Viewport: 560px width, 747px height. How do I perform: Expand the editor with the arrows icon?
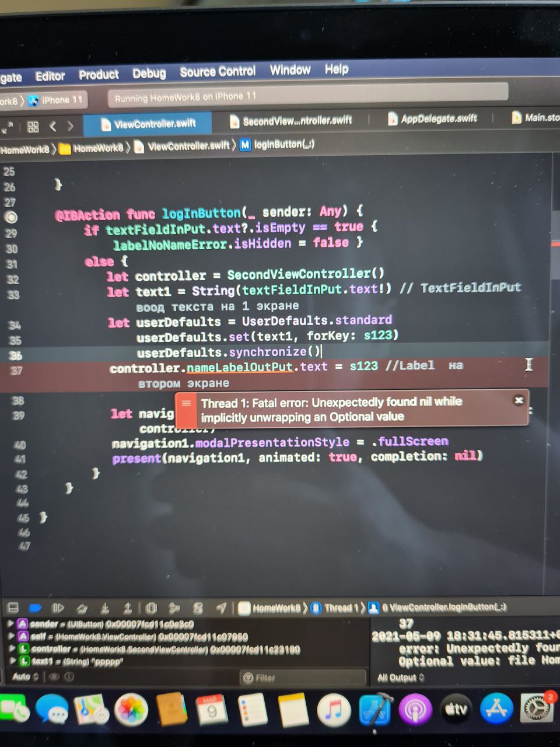click(x=7, y=127)
